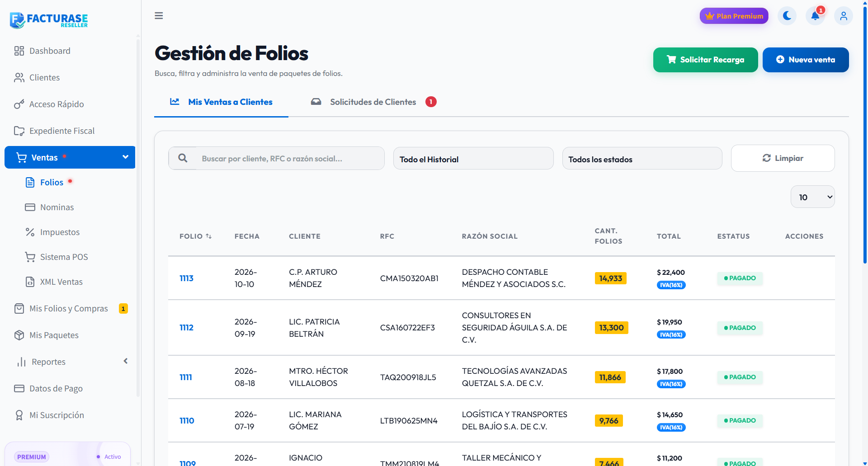
Task: Click the Plan Premium badge
Action: tap(734, 16)
